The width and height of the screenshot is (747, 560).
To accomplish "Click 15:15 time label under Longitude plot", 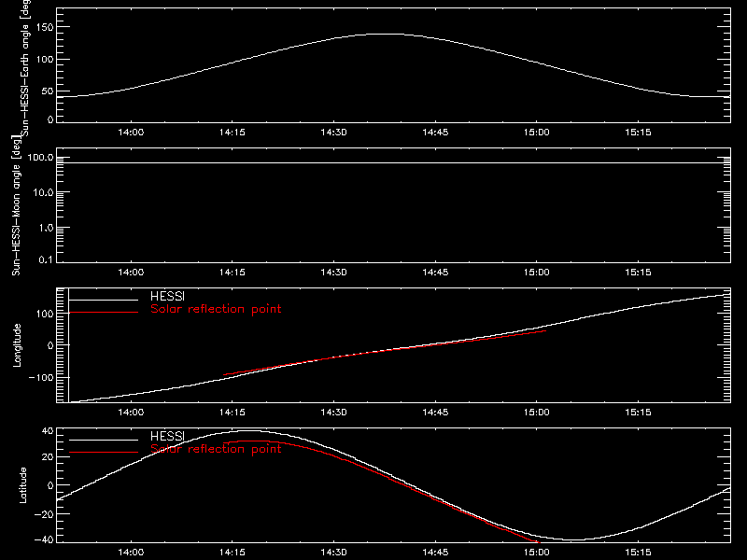I will click(x=638, y=413).
